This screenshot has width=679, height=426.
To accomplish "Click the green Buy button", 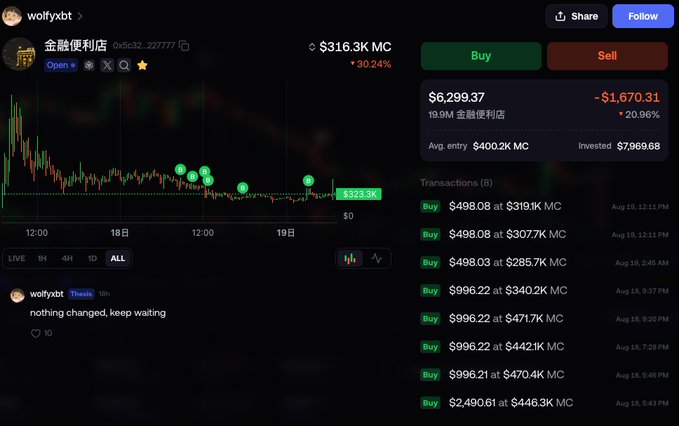I will pos(481,56).
